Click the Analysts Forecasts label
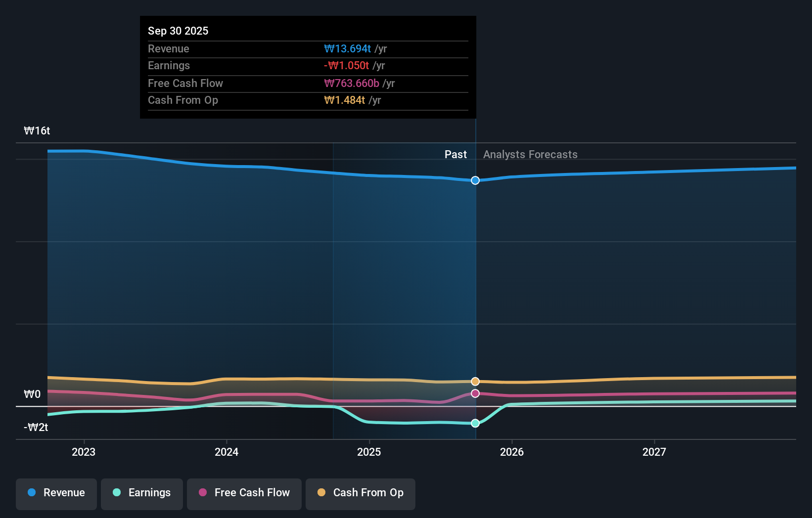 tap(530, 155)
